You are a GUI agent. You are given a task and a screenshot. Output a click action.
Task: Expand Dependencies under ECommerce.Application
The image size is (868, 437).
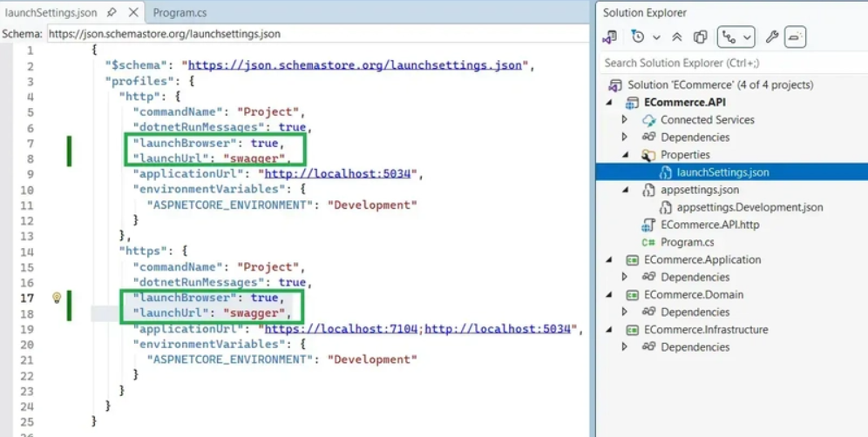pyautogui.click(x=625, y=277)
